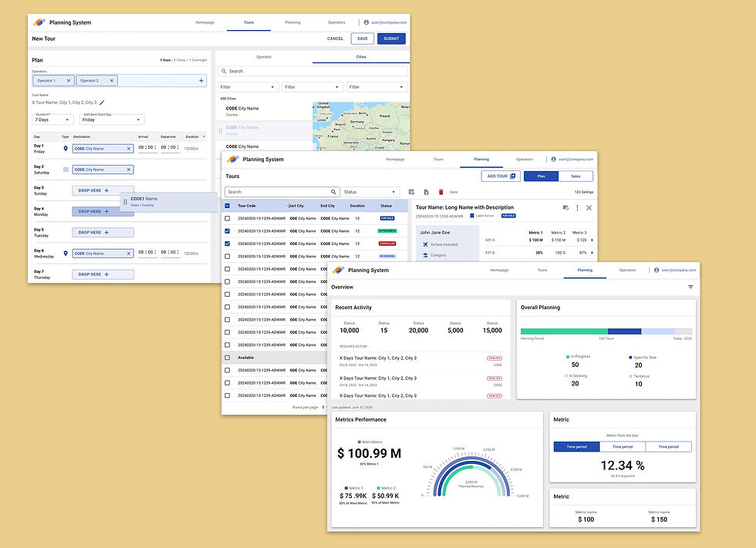The width and height of the screenshot is (756, 548).
Task: Click the plus icon in Operators field
Action: [x=201, y=81]
